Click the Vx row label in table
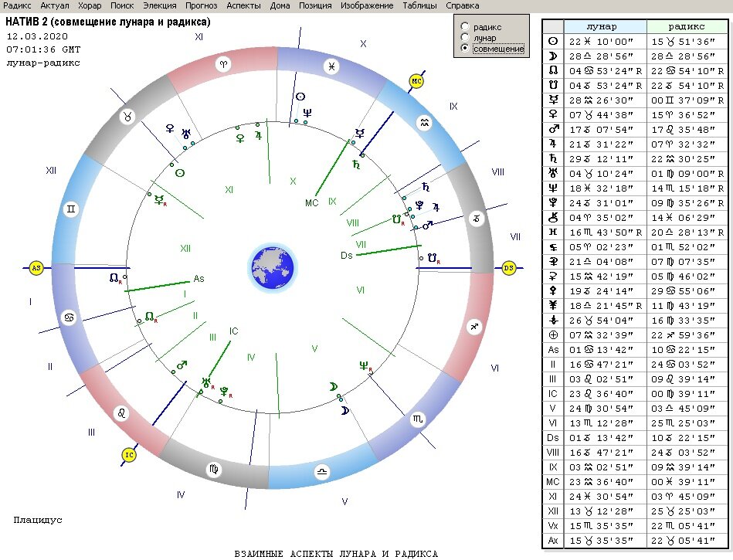This screenshot has height=560, width=733. pyautogui.click(x=553, y=526)
